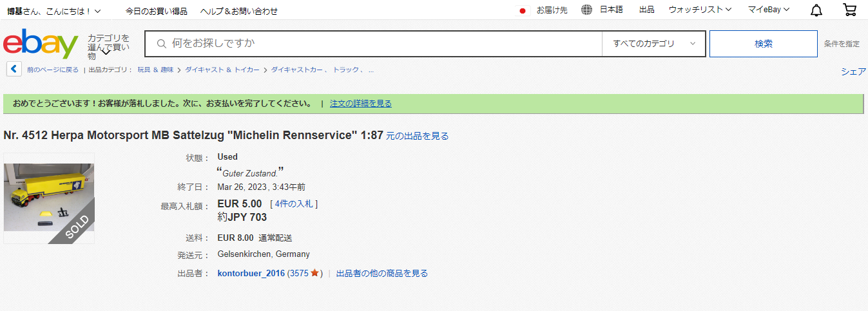Screen dimensions: 868x311
Task: Open the shopping cart
Action: (850, 10)
